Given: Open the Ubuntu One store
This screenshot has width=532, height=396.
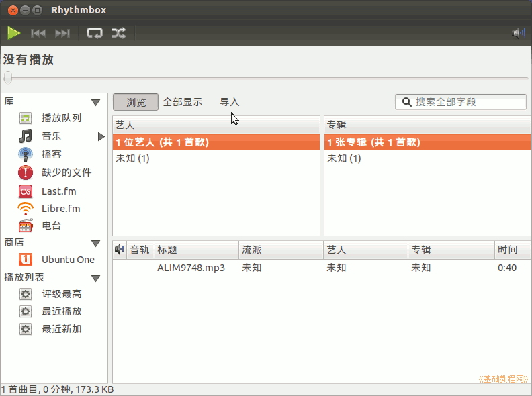Looking at the screenshot, I should pos(67,260).
